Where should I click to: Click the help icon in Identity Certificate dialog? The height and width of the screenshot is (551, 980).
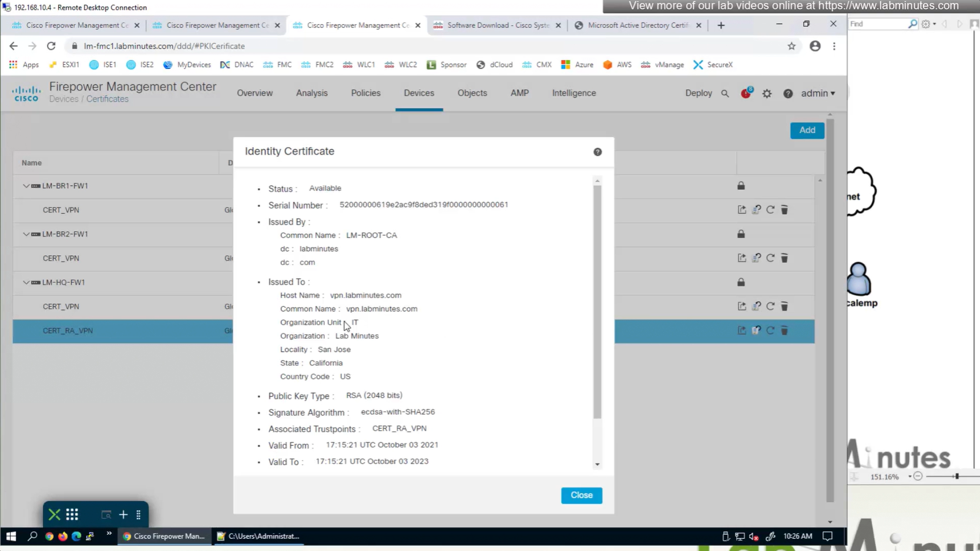coord(598,152)
